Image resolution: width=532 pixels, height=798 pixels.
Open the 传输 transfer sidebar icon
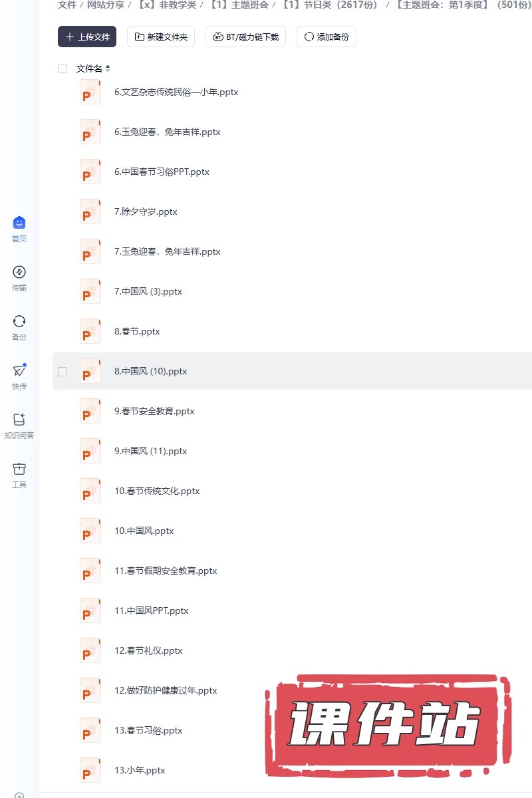click(x=19, y=278)
